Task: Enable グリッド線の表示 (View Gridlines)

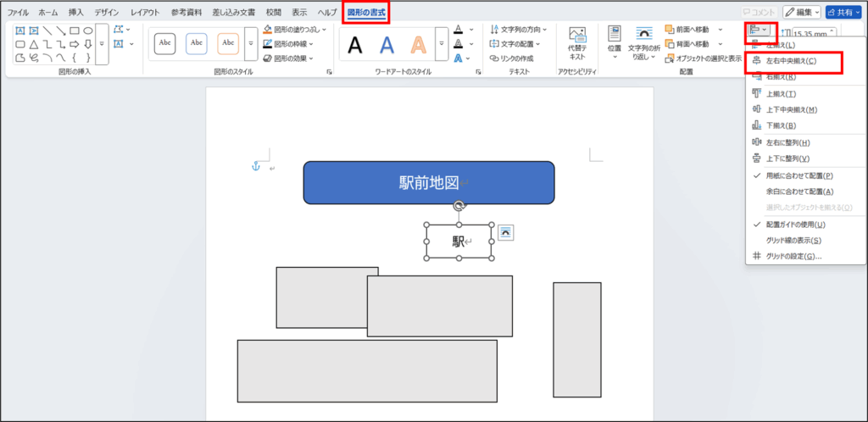Action: pos(793,241)
